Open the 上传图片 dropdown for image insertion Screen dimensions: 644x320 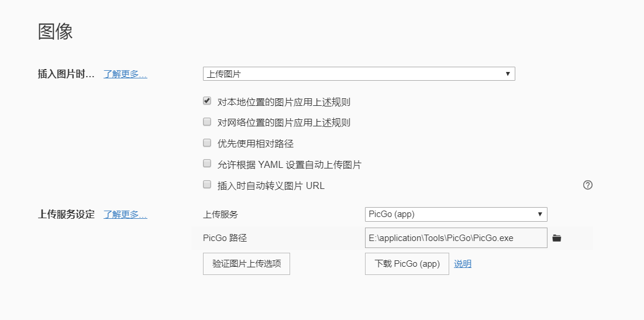tap(359, 74)
